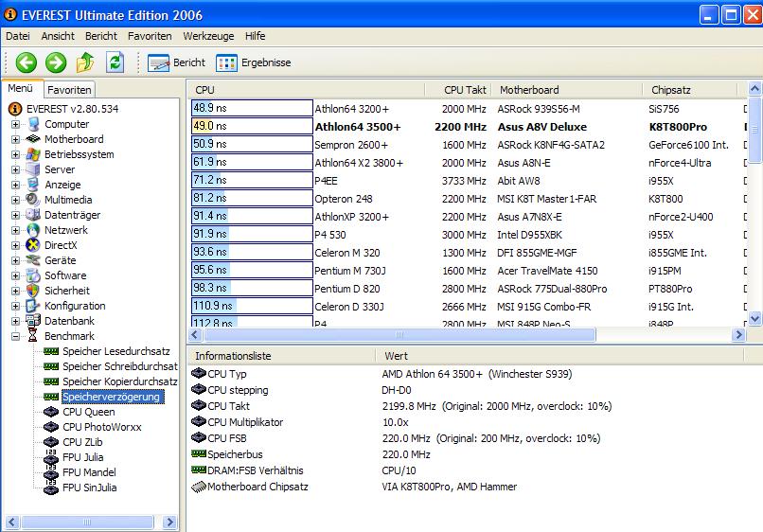
Task: Open the Hilfe menu
Action: click(x=255, y=36)
